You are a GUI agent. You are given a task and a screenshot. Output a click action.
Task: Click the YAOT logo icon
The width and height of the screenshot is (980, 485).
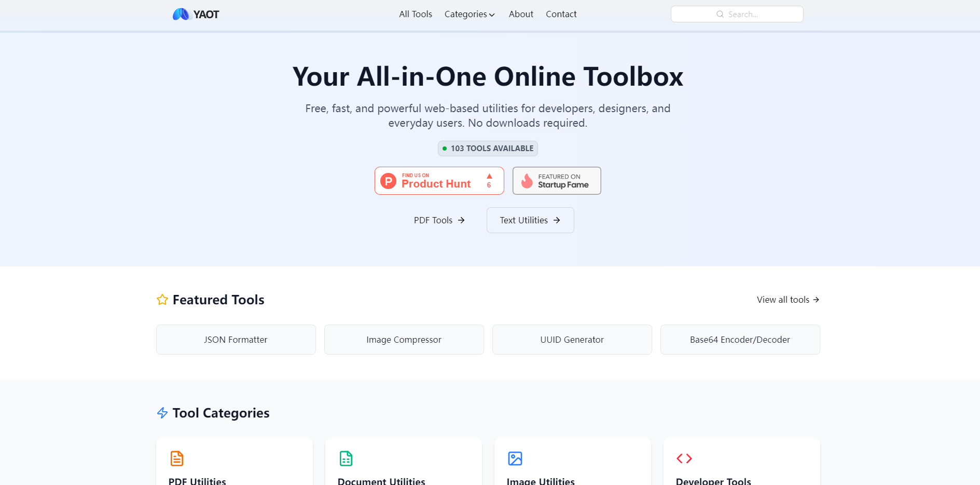coord(181,14)
